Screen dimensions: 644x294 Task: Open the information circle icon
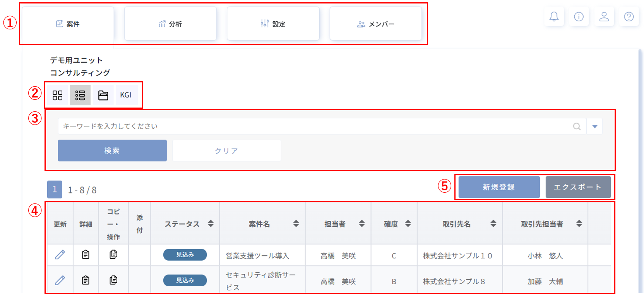tap(579, 17)
